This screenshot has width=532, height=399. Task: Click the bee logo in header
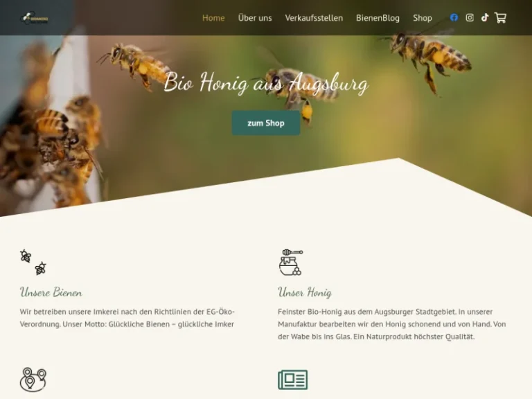click(34, 18)
